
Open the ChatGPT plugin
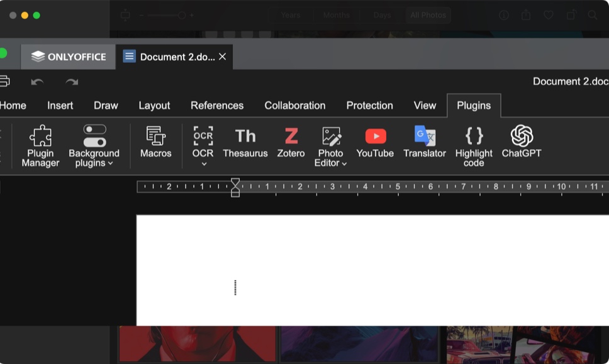coord(522,142)
